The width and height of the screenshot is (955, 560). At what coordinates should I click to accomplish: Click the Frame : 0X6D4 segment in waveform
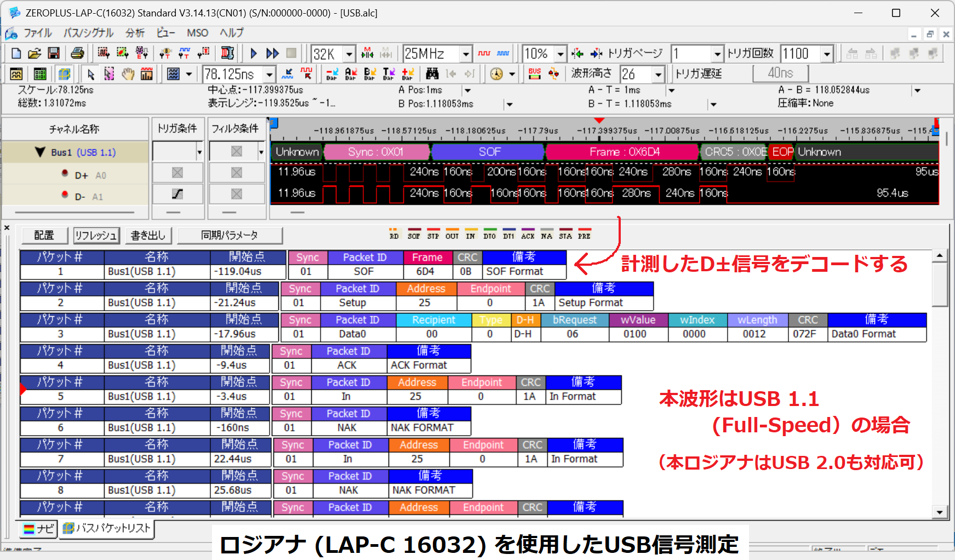[624, 152]
